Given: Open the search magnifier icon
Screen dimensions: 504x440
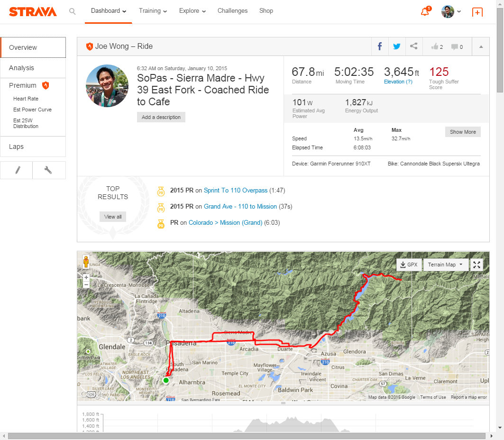Looking at the screenshot, I should pyautogui.click(x=72, y=11).
